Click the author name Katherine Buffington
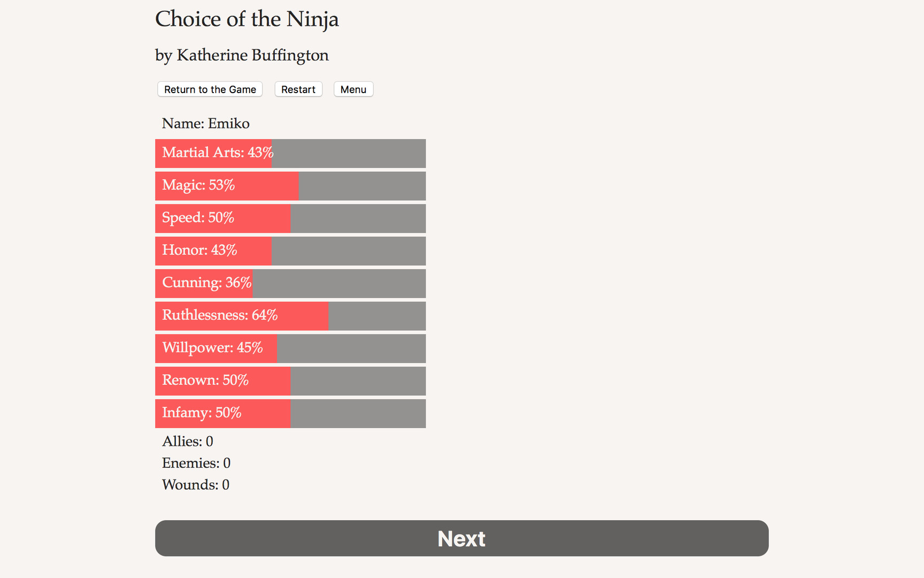Image resolution: width=924 pixels, height=578 pixels. point(242,55)
